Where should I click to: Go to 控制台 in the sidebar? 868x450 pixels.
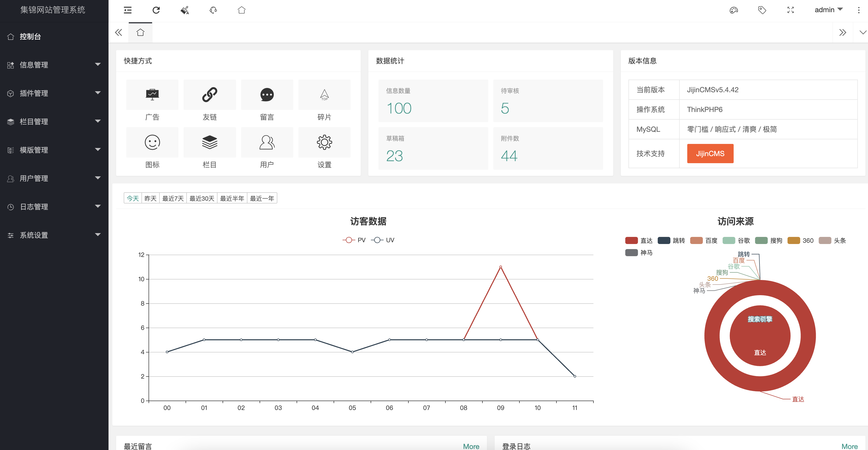pos(54,36)
